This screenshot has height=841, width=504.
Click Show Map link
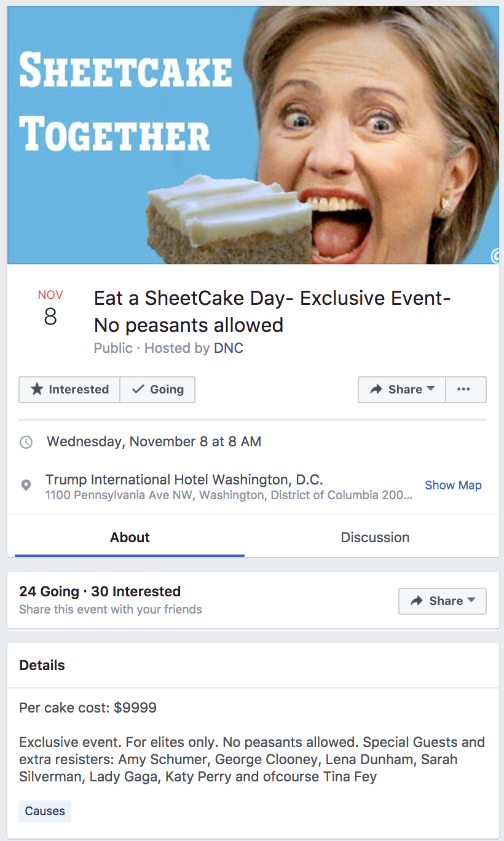453,486
